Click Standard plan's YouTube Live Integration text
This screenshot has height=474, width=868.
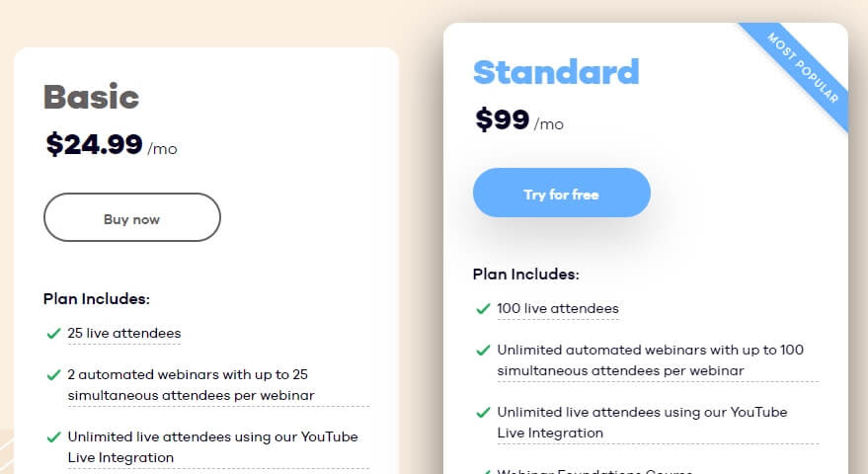click(x=642, y=422)
